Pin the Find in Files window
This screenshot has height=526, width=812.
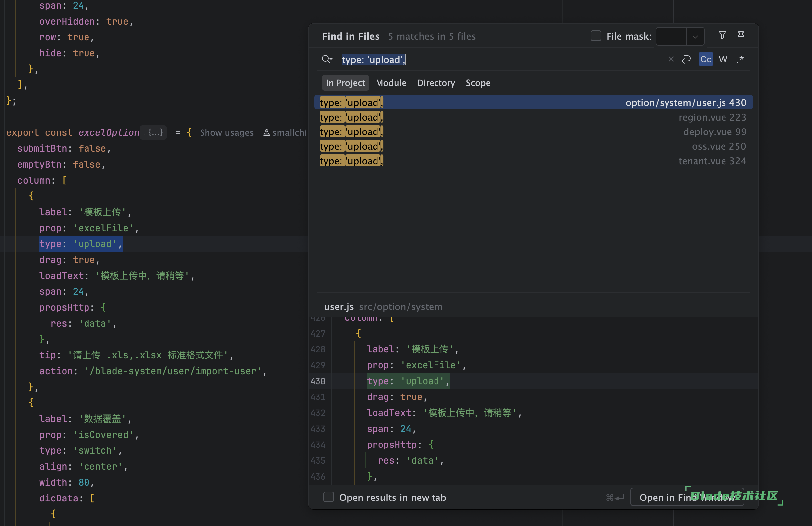tap(741, 35)
